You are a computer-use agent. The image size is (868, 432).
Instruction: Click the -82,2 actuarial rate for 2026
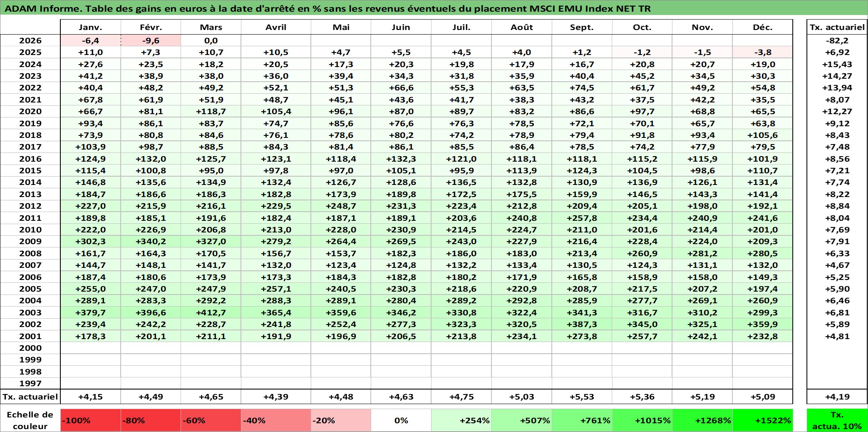tap(837, 40)
